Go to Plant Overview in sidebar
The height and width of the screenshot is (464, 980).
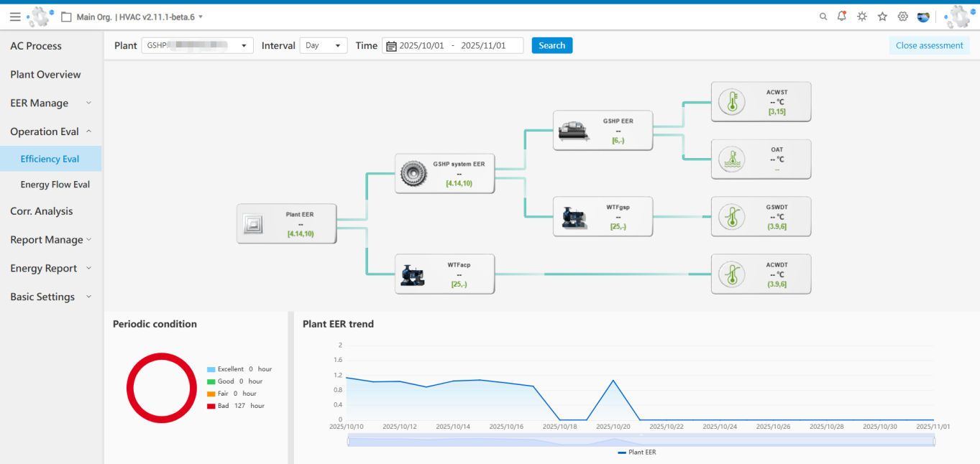(45, 75)
